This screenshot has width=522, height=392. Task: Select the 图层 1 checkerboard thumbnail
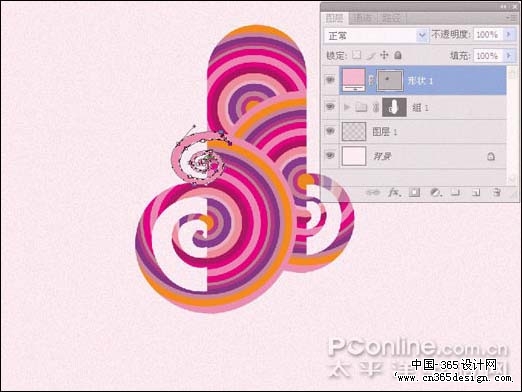tap(354, 131)
